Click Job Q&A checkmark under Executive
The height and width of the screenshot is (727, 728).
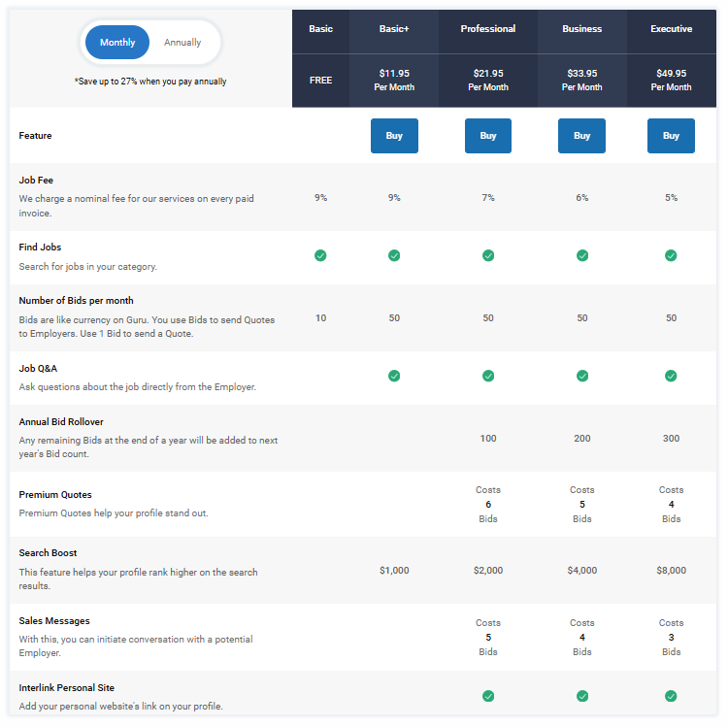click(x=671, y=376)
